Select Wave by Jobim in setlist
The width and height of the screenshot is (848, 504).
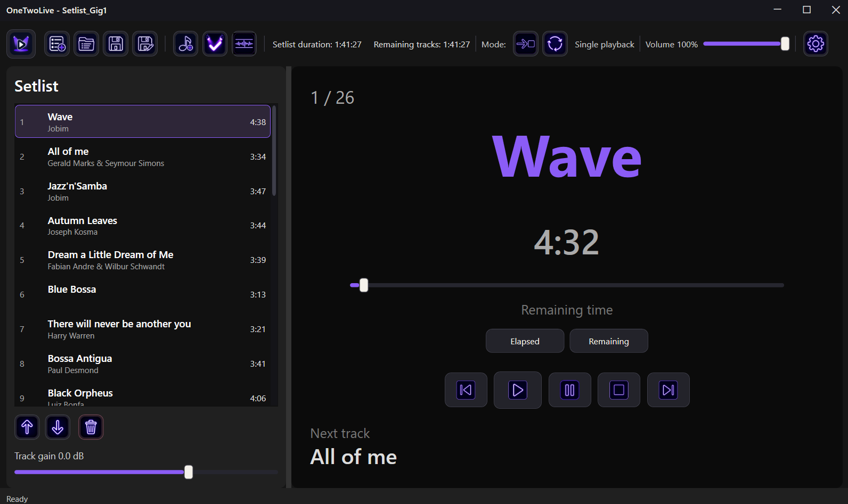click(x=143, y=122)
